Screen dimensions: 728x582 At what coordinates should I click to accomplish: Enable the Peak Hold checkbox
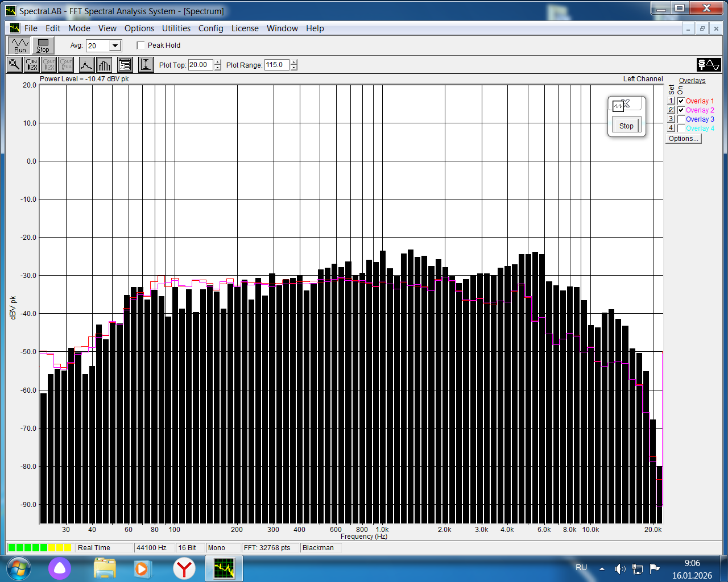(x=141, y=45)
